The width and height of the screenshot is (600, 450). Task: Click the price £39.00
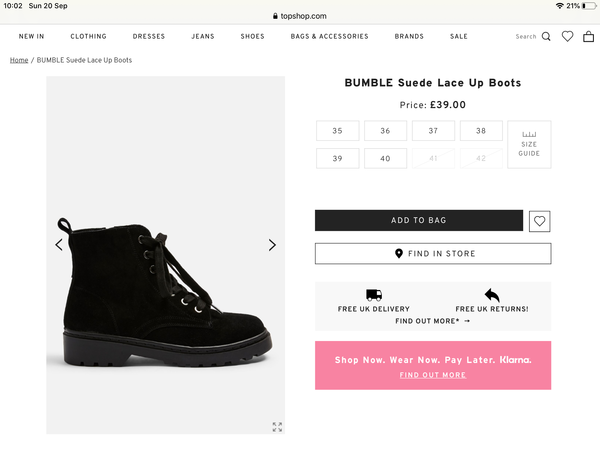(x=448, y=105)
